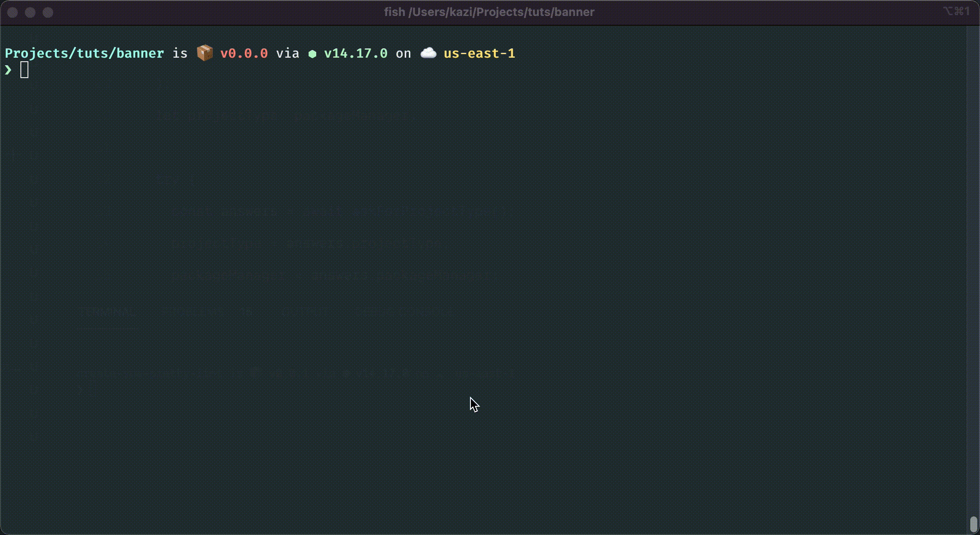
Task: Click the ⌥⌘1 shortcut indicator in title bar
Action: point(956,11)
